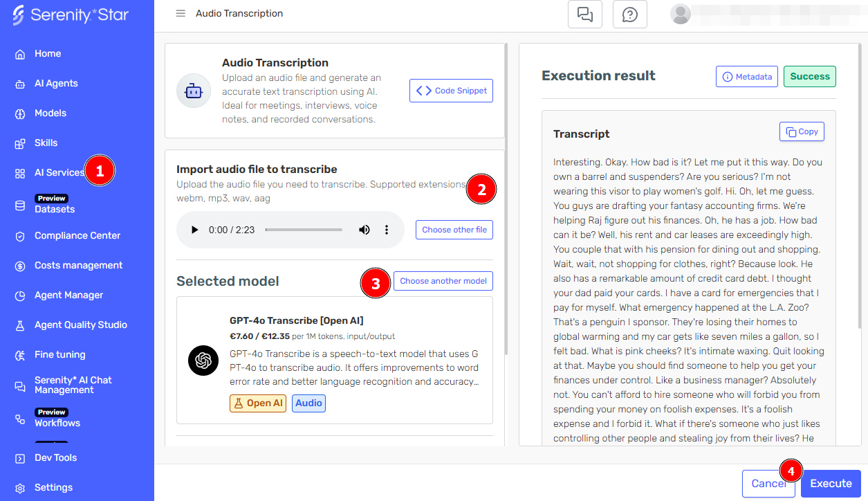Click the AI Services grid icon
This screenshot has height=501, width=868.
click(x=20, y=174)
